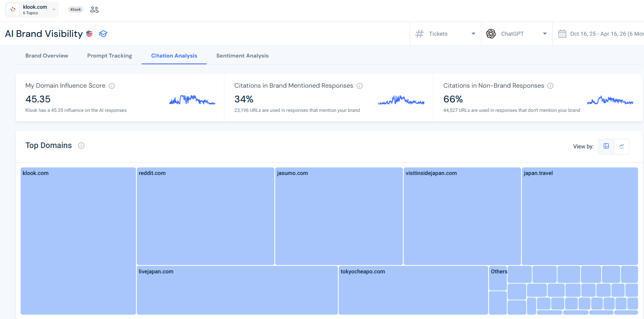Click the '23,196 URLs are used' description
644x319 pixels.
tap(297, 110)
